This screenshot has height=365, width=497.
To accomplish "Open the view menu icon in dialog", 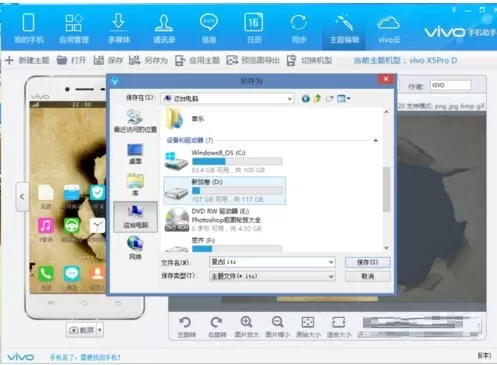I will click(x=343, y=99).
